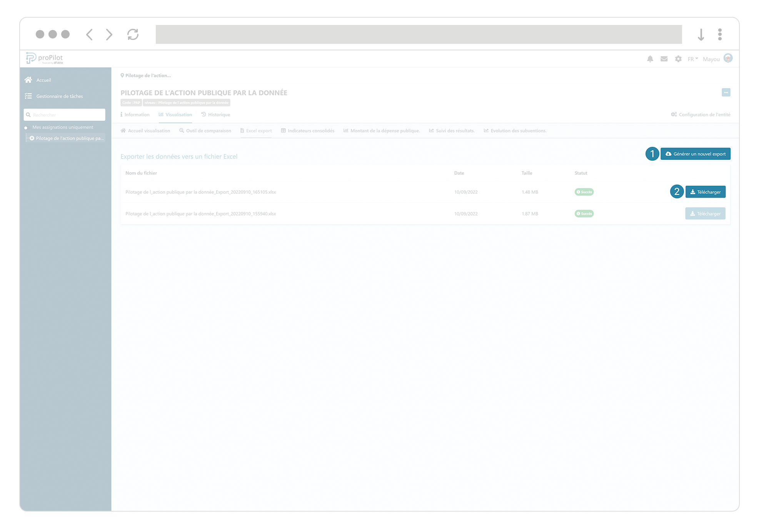Viewport: 759px width, 532px height.
Task: Click the browser download arrow icon
Action: point(701,34)
